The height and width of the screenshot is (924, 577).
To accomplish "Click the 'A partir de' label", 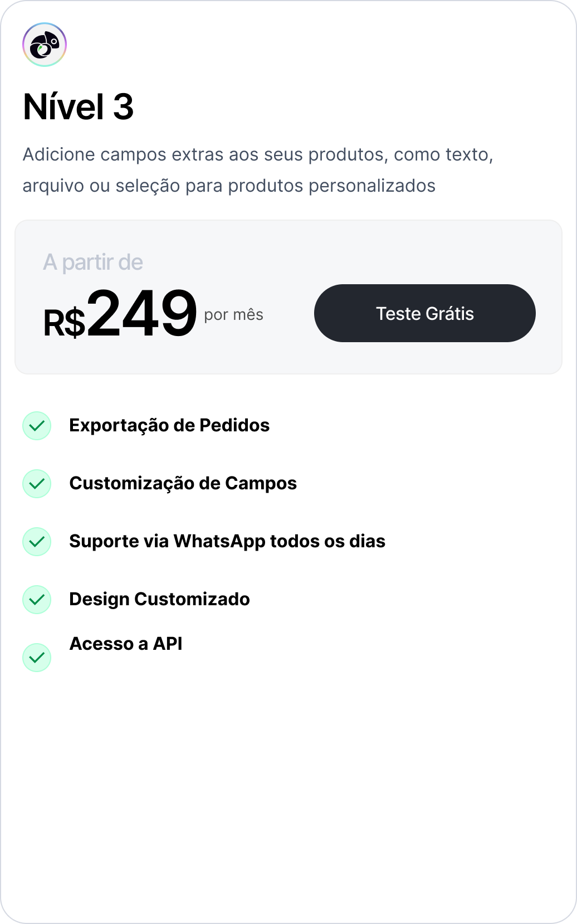I will [x=93, y=262].
